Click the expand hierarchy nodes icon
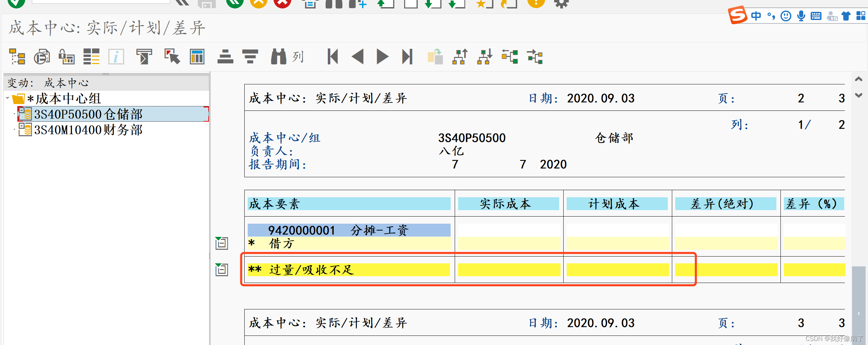This screenshot has width=868, height=345. (535, 57)
